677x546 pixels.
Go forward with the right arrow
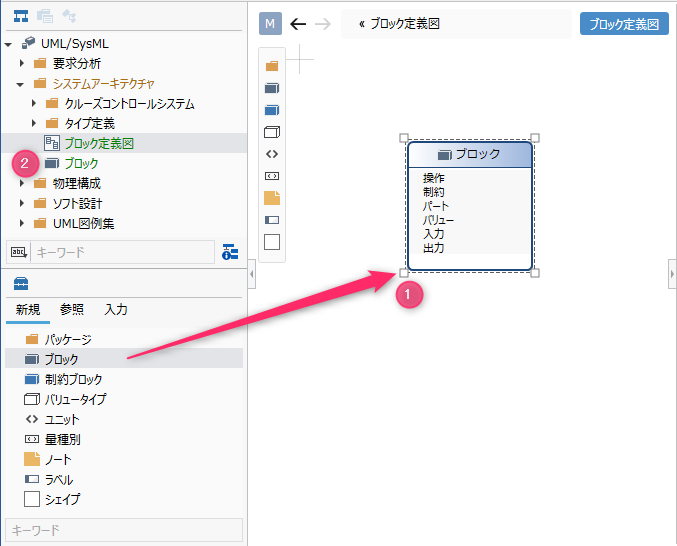(x=323, y=24)
